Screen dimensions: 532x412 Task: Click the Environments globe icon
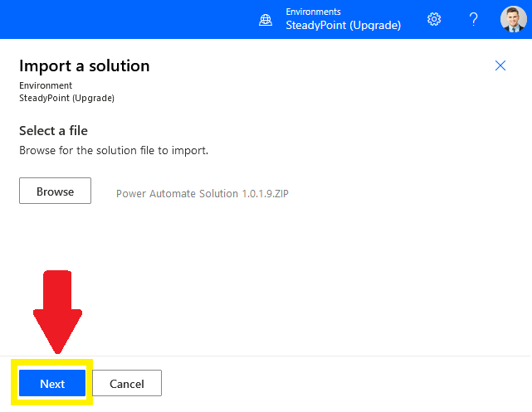tap(266, 20)
